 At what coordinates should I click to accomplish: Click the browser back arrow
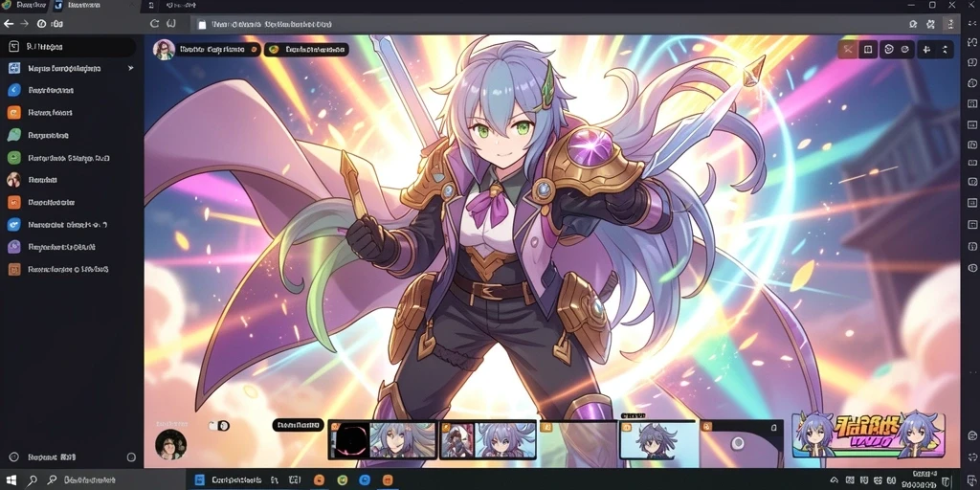(x=9, y=24)
